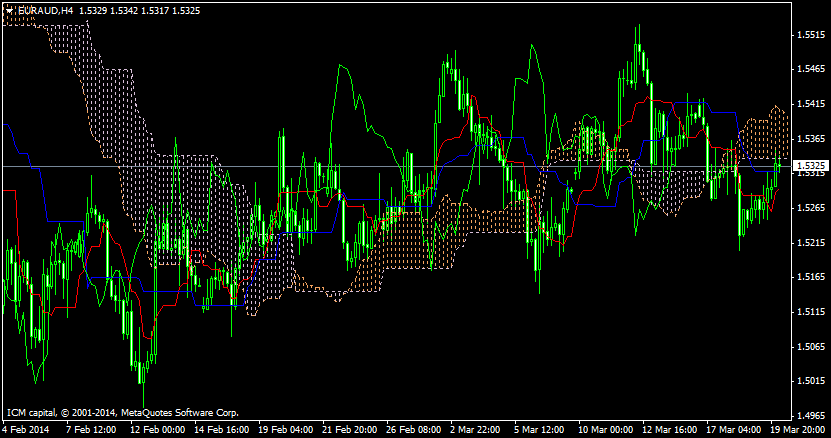Click the 10 Mar 00:00 time label
The width and height of the screenshot is (831, 438).
pos(605,430)
